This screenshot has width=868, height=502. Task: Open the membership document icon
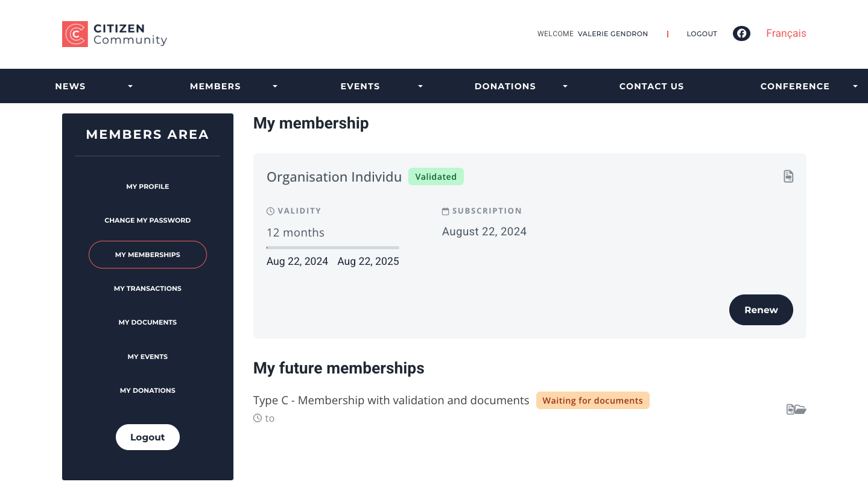tap(788, 176)
